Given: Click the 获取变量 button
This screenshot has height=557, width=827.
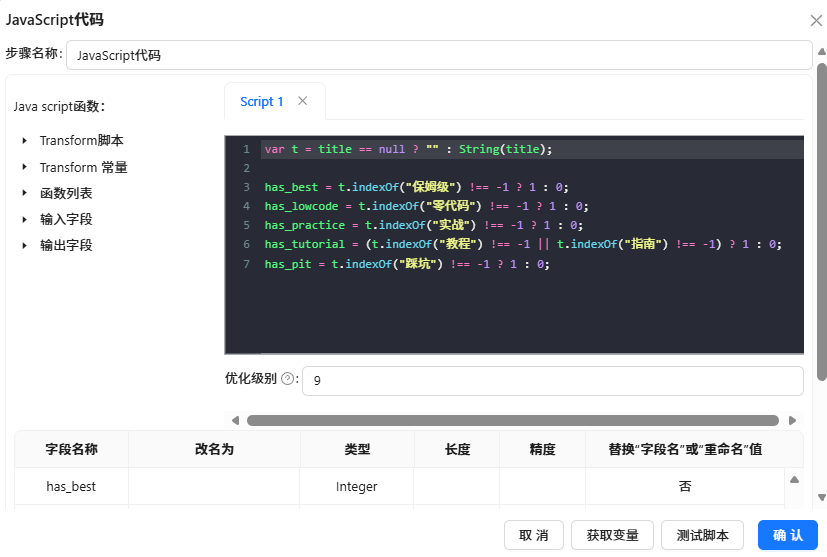Looking at the screenshot, I should pos(612,535).
